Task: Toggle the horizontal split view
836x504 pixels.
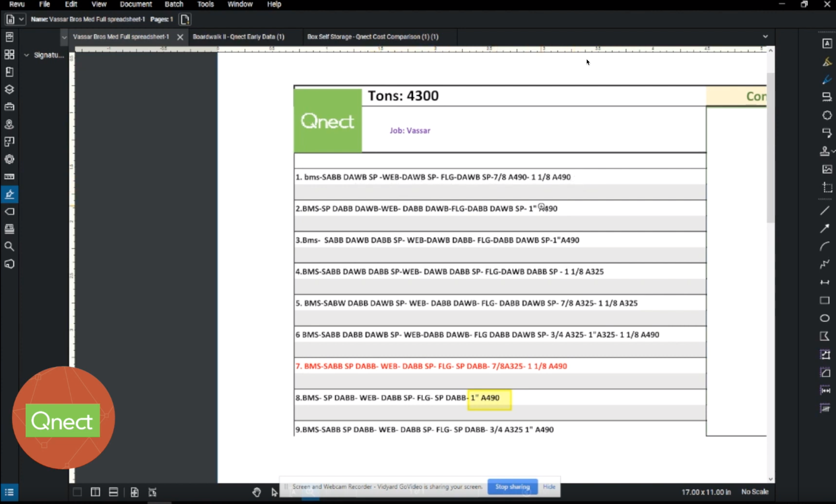Action: (113, 492)
